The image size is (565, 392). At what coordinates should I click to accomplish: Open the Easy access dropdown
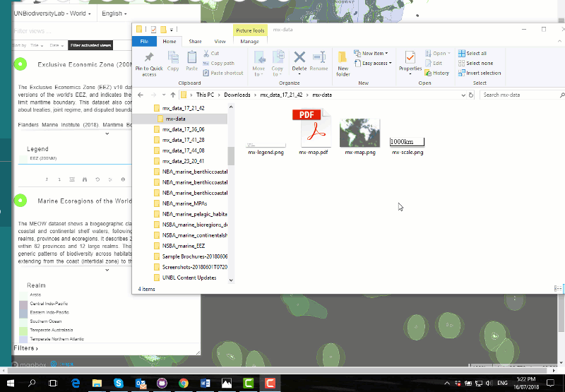[x=373, y=63]
